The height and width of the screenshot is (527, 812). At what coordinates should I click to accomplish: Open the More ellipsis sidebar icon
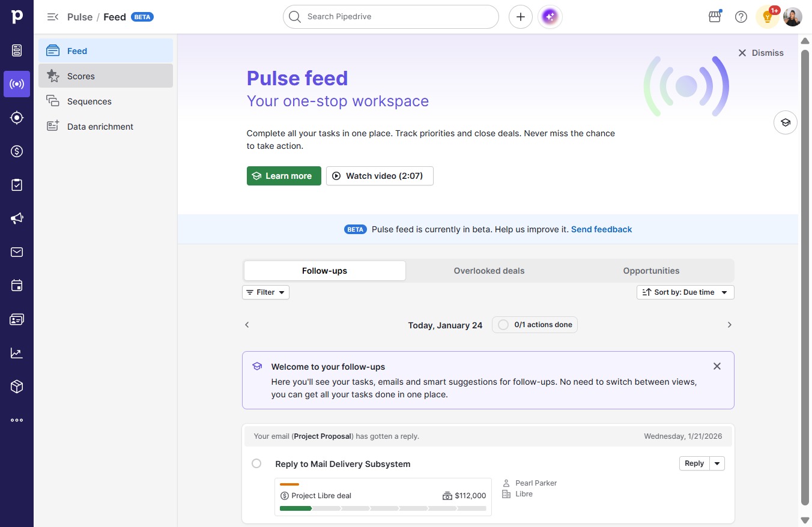tap(17, 420)
